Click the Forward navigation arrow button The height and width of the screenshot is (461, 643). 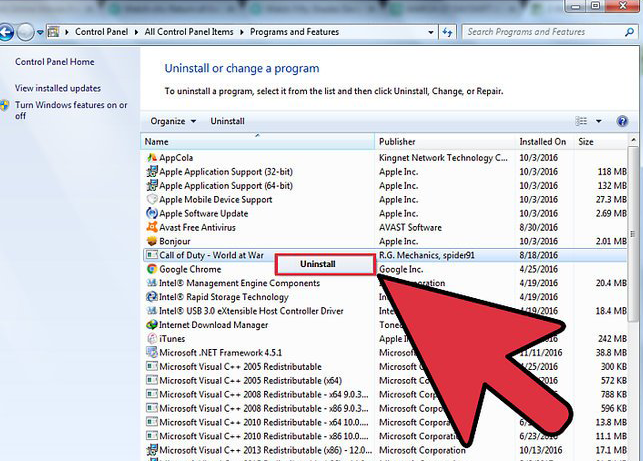click(x=25, y=32)
